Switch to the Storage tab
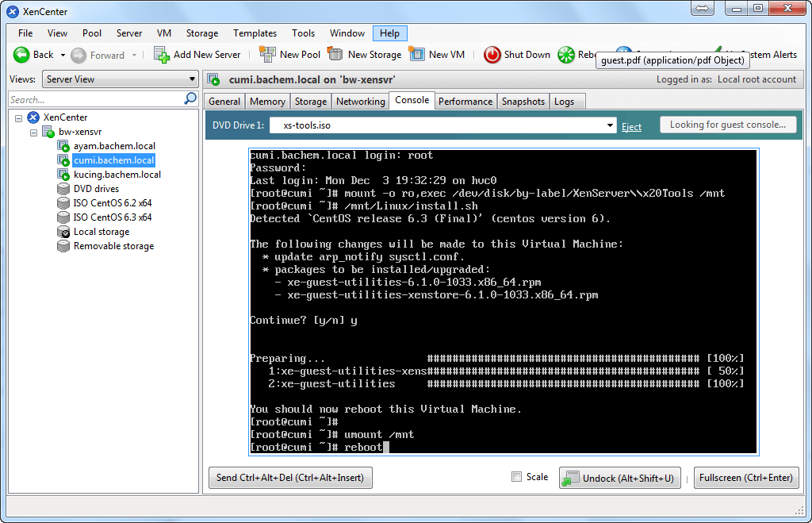Image resolution: width=812 pixels, height=523 pixels. pos(311,102)
